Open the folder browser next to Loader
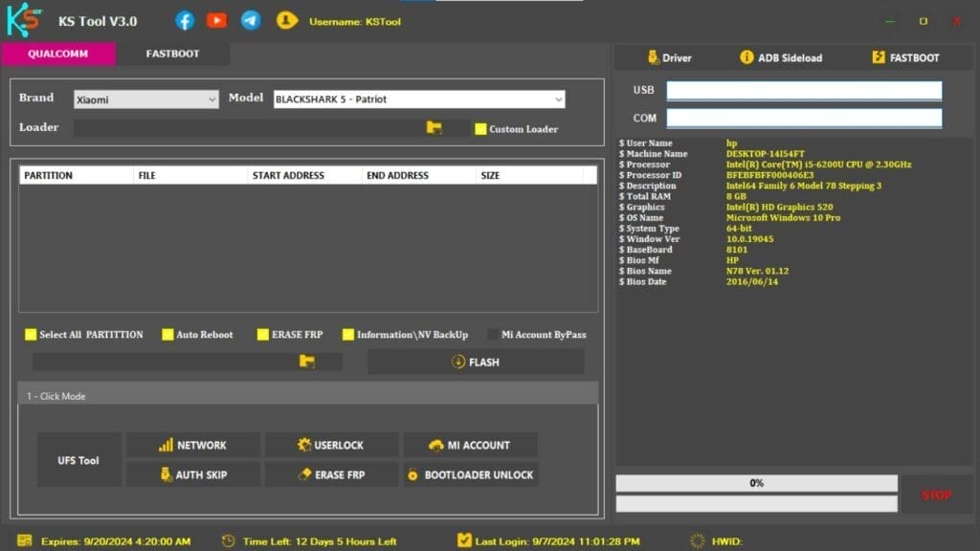 (x=435, y=127)
